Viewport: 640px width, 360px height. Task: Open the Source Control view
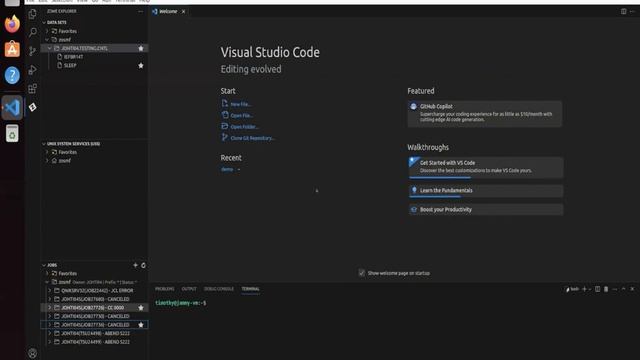point(32,51)
